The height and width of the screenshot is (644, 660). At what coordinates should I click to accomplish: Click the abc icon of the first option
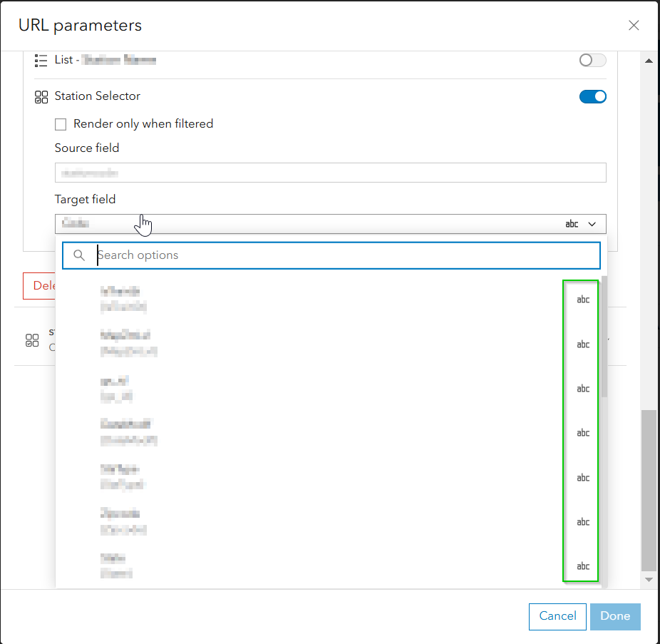pyautogui.click(x=583, y=300)
